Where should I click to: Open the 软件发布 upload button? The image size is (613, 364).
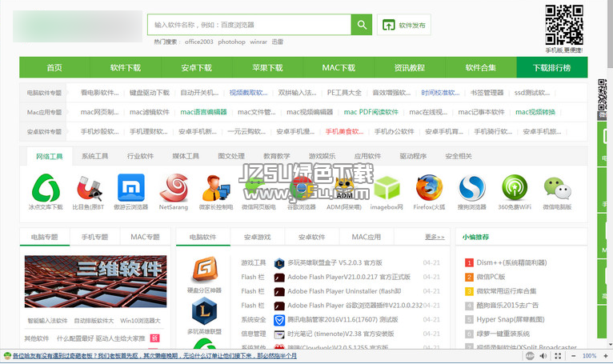[x=404, y=25]
